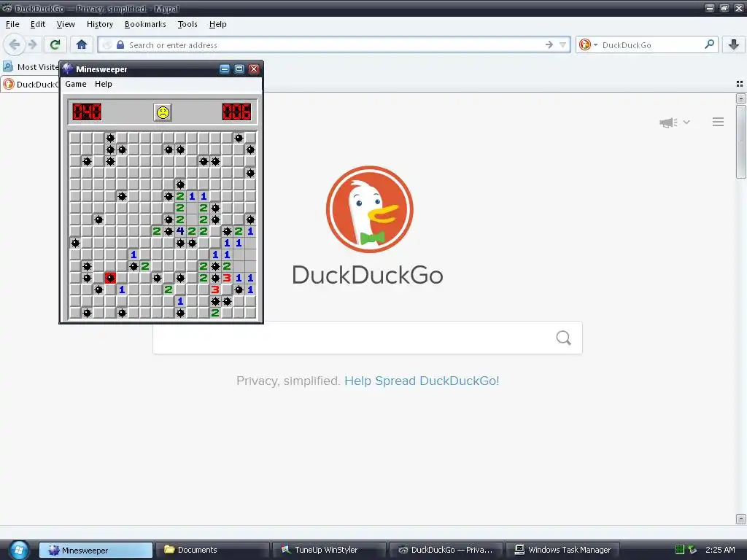Open the Most Visited bookmarks folder
Image resolution: width=747 pixels, height=560 pixels.
click(31, 67)
